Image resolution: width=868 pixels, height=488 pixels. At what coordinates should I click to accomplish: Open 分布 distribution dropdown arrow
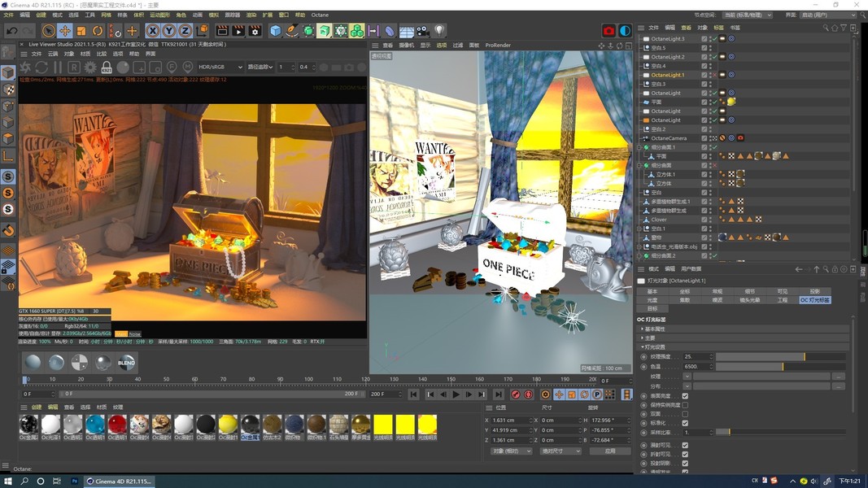pyautogui.click(x=687, y=386)
